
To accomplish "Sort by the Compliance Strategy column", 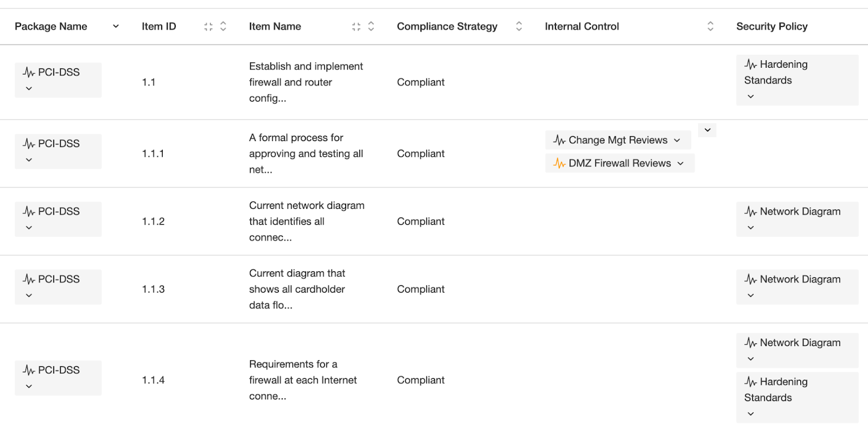I will point(519,26).
